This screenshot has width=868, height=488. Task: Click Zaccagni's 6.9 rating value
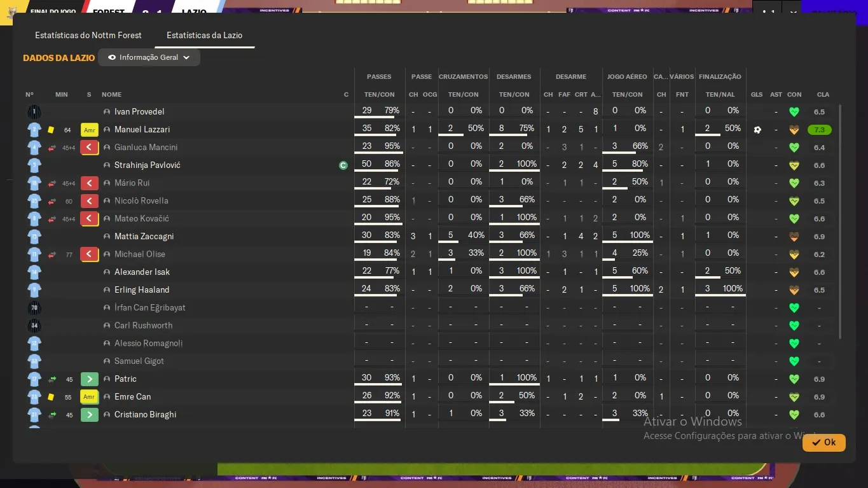click(819, 237)
